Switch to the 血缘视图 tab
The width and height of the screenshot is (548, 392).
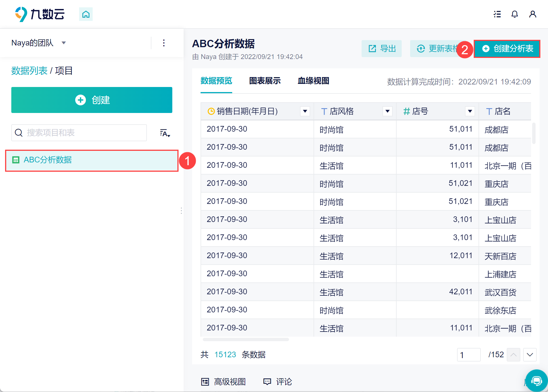pyautogui.click(x=313, y=81)
